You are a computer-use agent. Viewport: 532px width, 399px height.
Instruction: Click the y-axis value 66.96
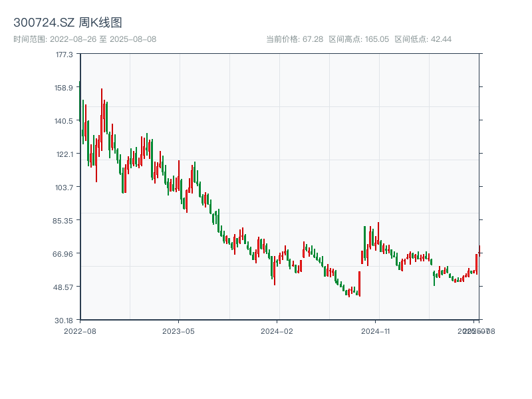[63, 254]
